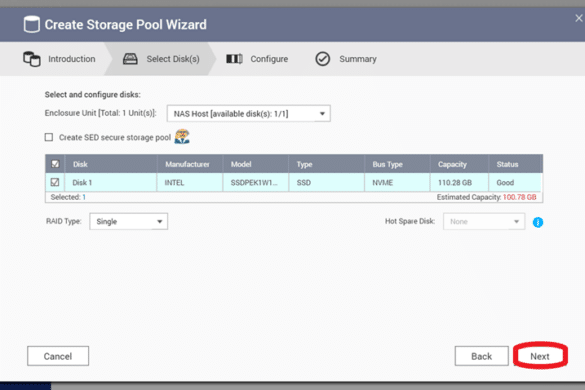Click the storage pool cylinder icon in title bar
The height and width of the screenshot is (390, 585).
pyautogui.click(x=32, y=24)
